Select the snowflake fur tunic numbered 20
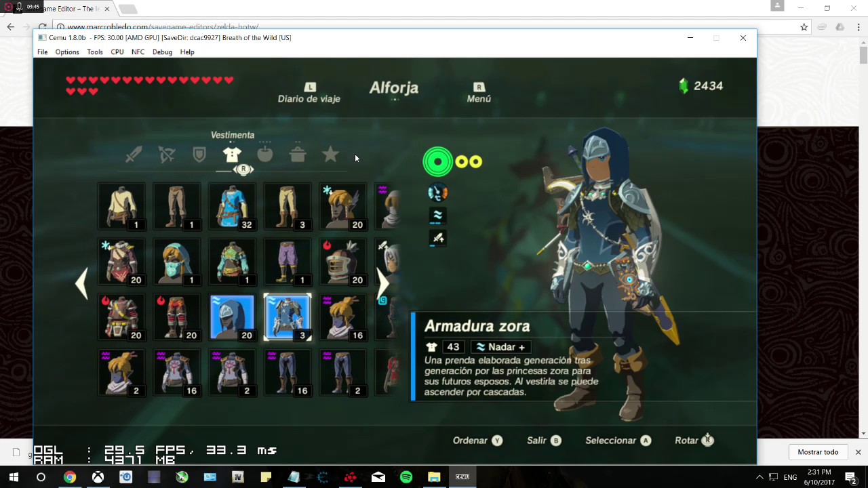868x488 pixels. click(x=121, y=262)
